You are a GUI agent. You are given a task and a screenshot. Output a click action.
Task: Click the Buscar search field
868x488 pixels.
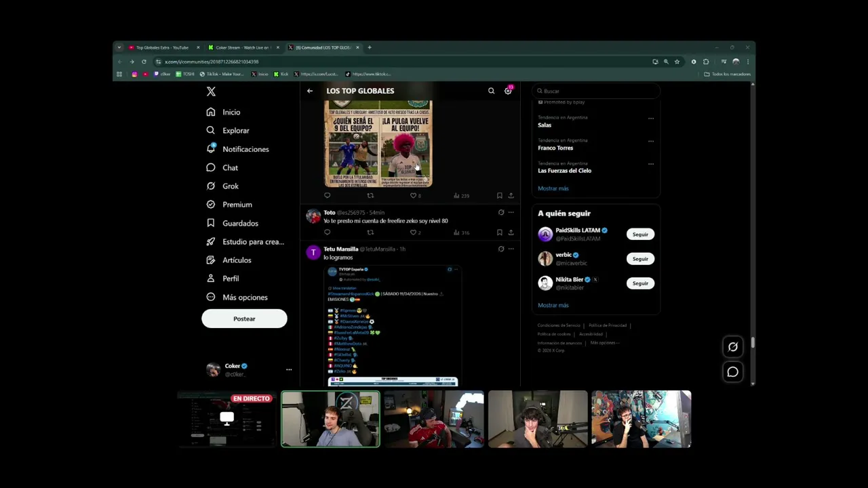point(595,91)
